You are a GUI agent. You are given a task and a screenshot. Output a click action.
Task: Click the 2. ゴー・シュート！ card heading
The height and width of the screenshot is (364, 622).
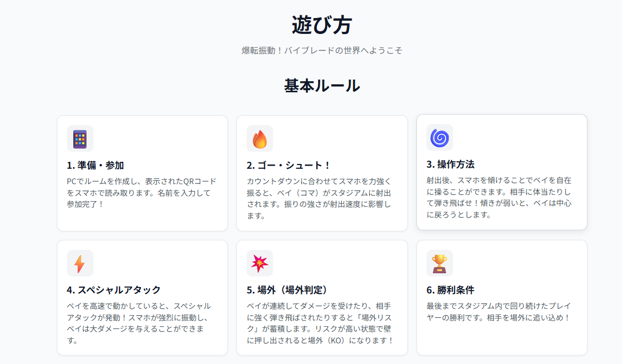289,166
